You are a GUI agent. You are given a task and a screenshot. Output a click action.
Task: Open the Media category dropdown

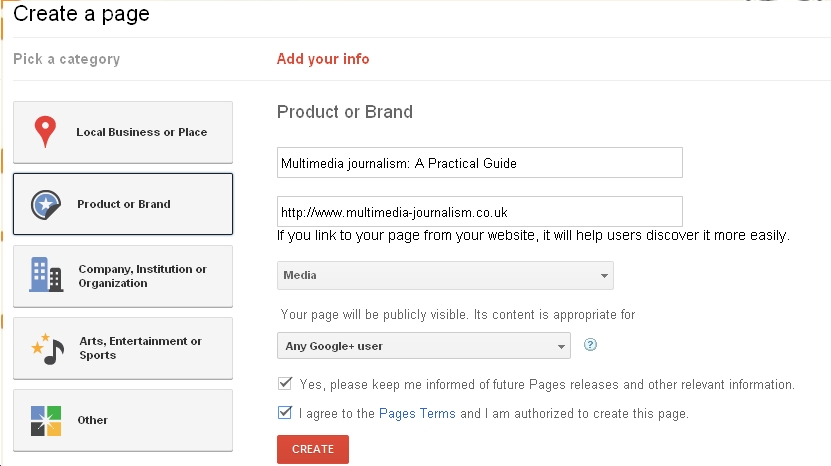pos(444,275)
